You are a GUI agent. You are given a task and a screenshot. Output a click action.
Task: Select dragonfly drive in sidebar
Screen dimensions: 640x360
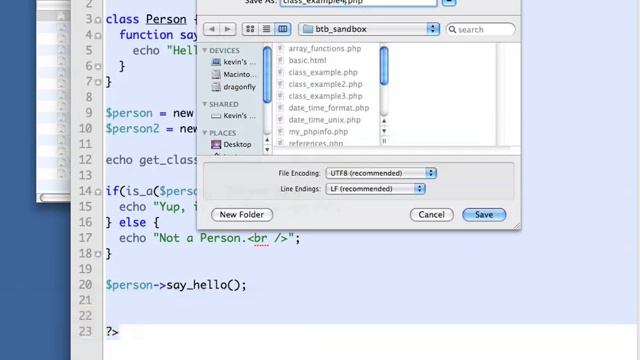pos(233,87)
